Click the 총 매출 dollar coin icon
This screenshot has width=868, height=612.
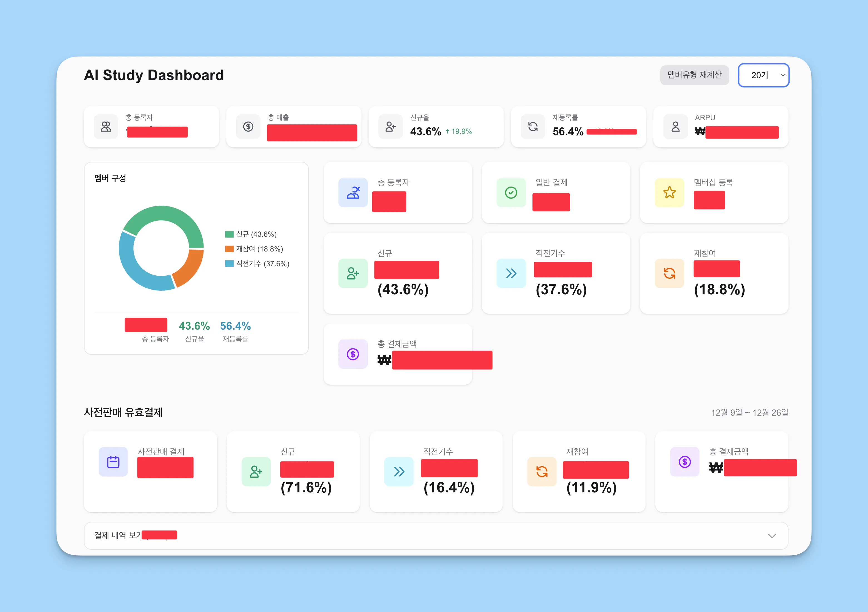[x=248, y=127]
